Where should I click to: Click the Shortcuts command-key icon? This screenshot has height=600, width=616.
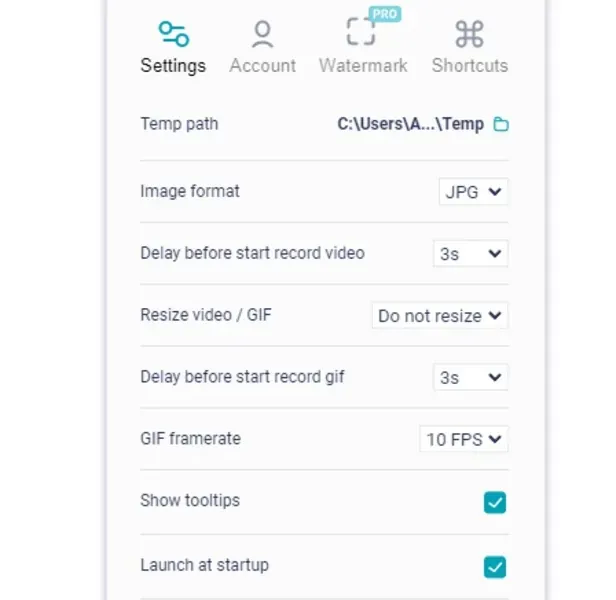pos(469,34)
